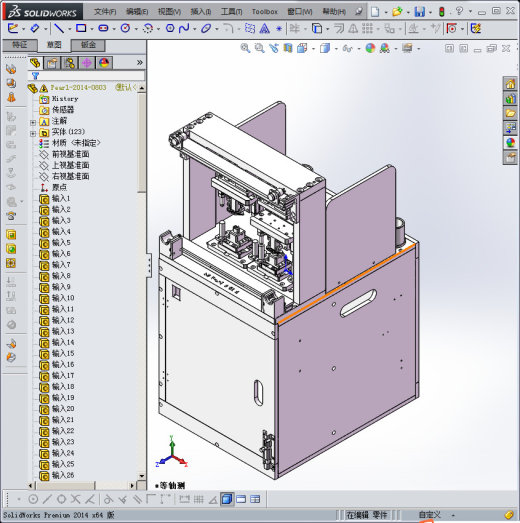This screenshot has height=523, width=520.
Task: Open the 编辑(E) menu
Action: (137, 12)
